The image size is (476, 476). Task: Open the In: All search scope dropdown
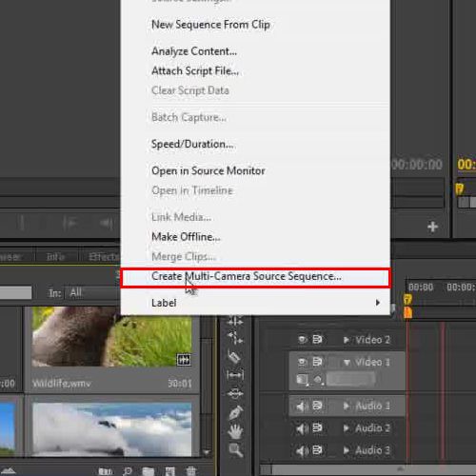(92, 292)
